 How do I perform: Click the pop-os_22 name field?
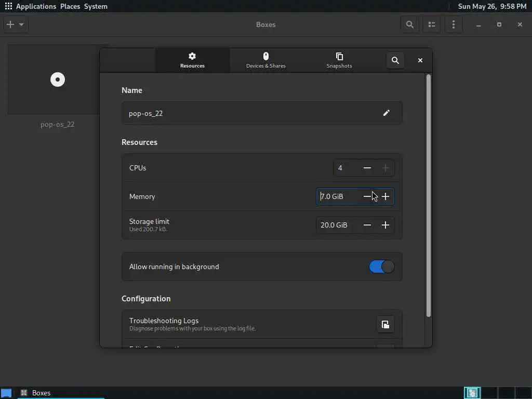[262, 113]
